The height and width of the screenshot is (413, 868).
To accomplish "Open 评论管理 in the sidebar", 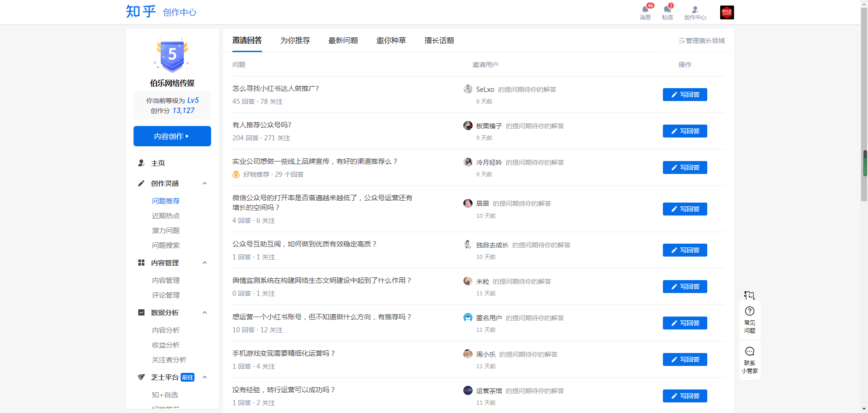I will pyautogui.click(x=166, y=295).
